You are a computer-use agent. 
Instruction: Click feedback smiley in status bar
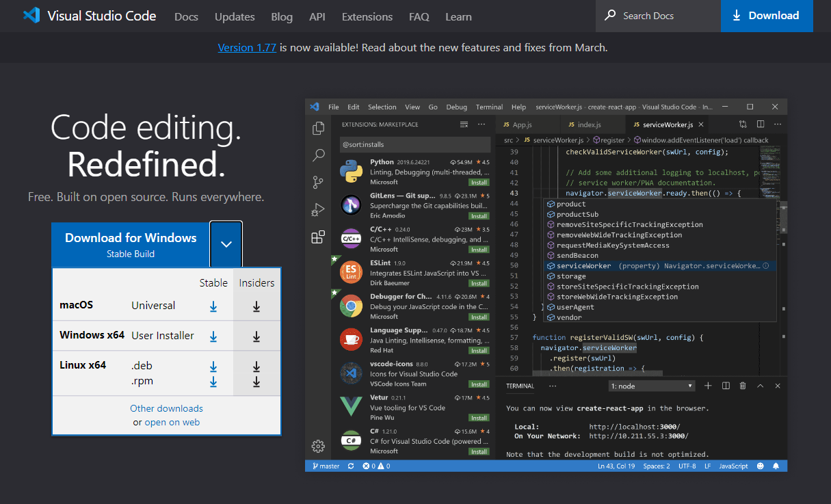point(760,466)
